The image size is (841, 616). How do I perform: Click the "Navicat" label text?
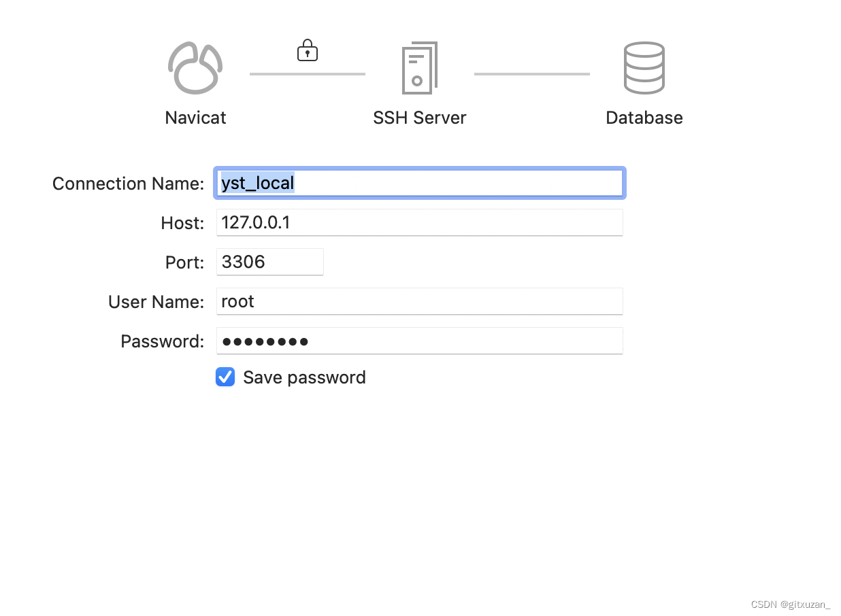pos(195,118)
